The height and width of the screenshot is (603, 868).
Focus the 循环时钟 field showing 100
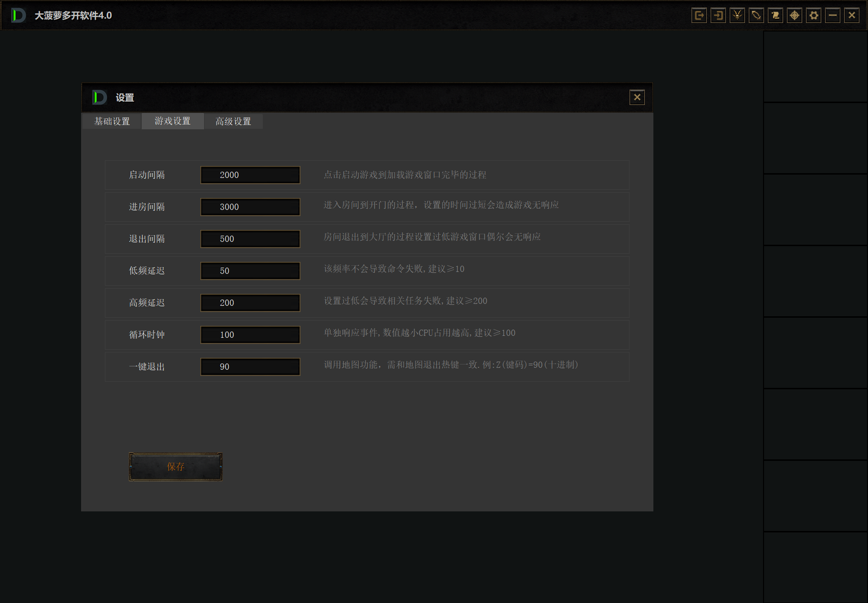click(x=250, y=335)
